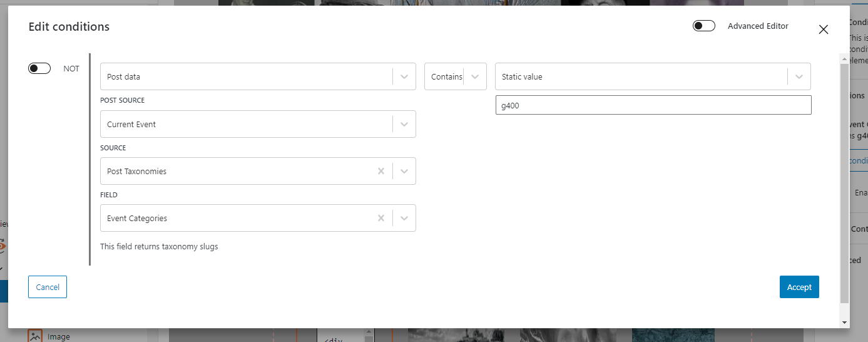Focus the g400 value input field
Screen dimensions: 868x342
point(653,105)
